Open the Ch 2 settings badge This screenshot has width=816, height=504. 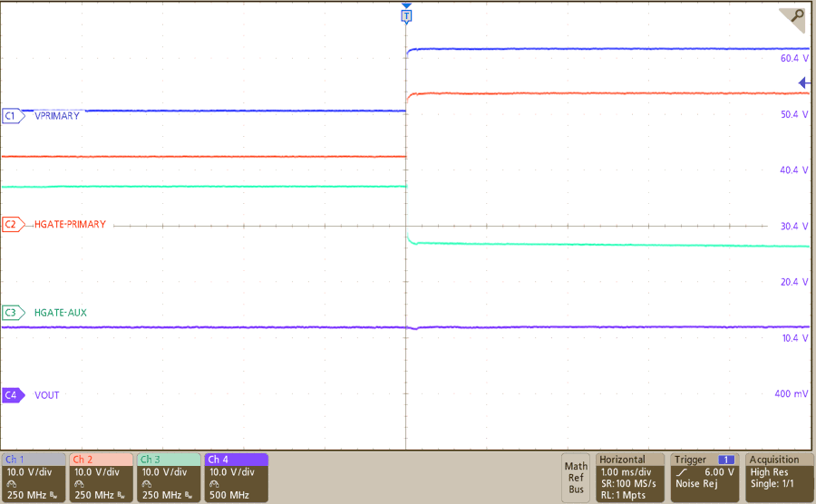[102, 478]
